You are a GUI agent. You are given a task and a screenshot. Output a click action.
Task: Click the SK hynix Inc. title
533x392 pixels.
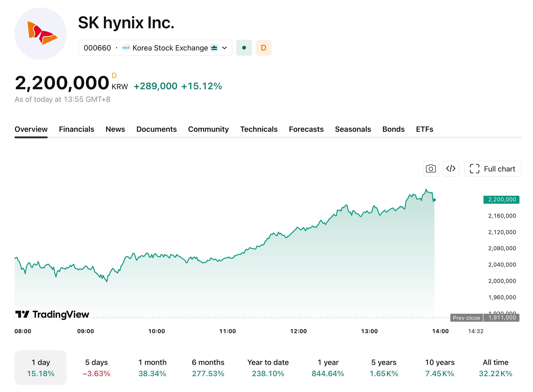pyautogui.click(x=126, y=23)
